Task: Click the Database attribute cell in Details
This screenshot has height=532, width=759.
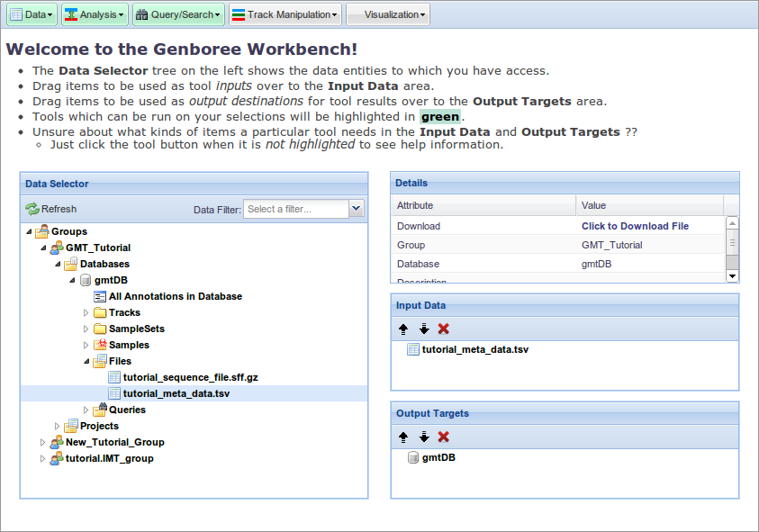Action: (483, 264)
